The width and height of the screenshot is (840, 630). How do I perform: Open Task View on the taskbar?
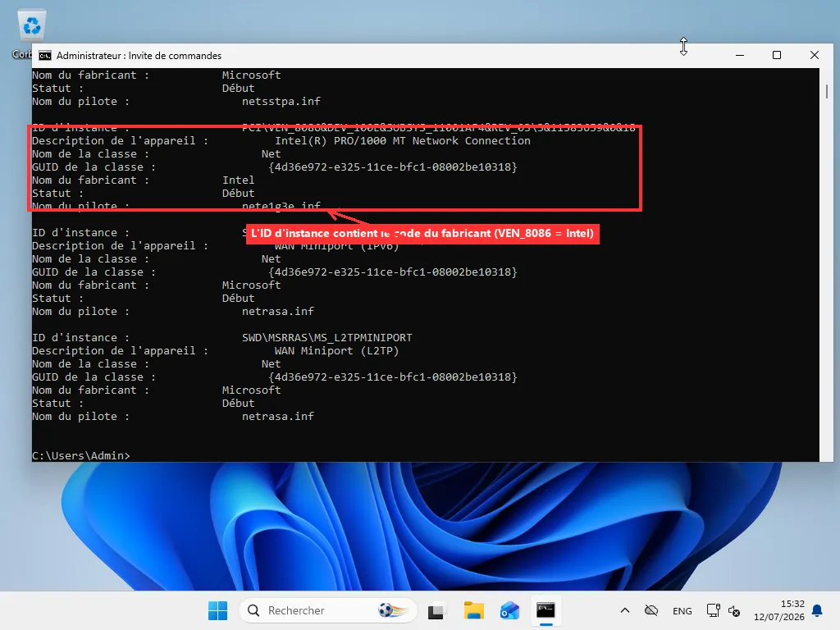pyautogui.click(x=437, y=610)
